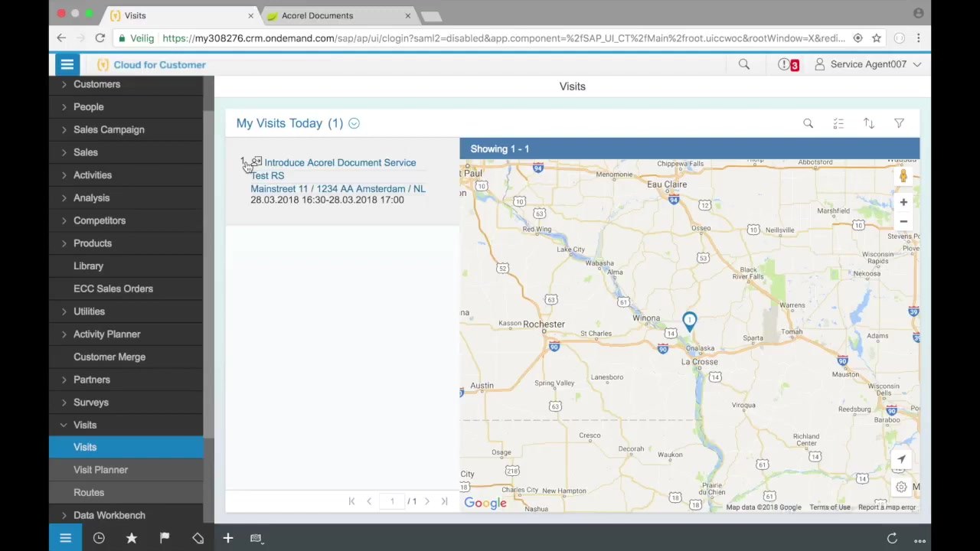Select the highlighted Visits sub-item
Viewport: 980px width, 551px height.
(x=126, y=447)
